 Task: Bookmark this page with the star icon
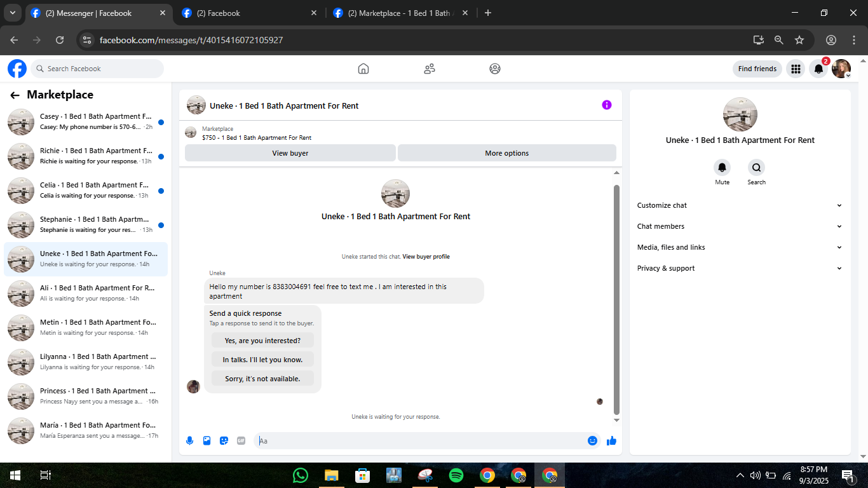point(799,40)
